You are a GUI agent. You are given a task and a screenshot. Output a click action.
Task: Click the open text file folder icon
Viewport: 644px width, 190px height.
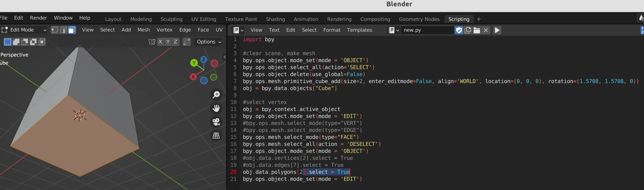(477, 30)
